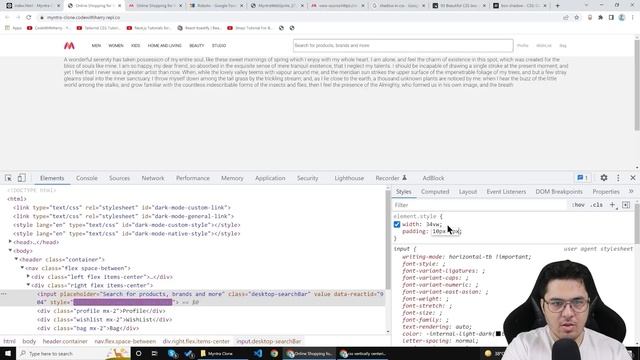
Task: Open a new browser tab with the plus icon
Action: tap(558, 6)
